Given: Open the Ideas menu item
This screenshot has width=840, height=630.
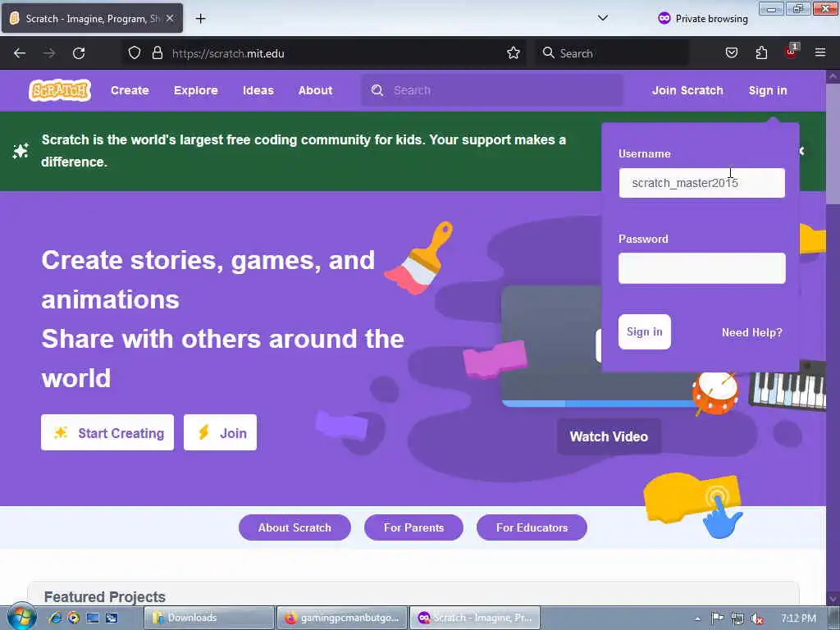Looking at the screenshot, I should [258, 90].
